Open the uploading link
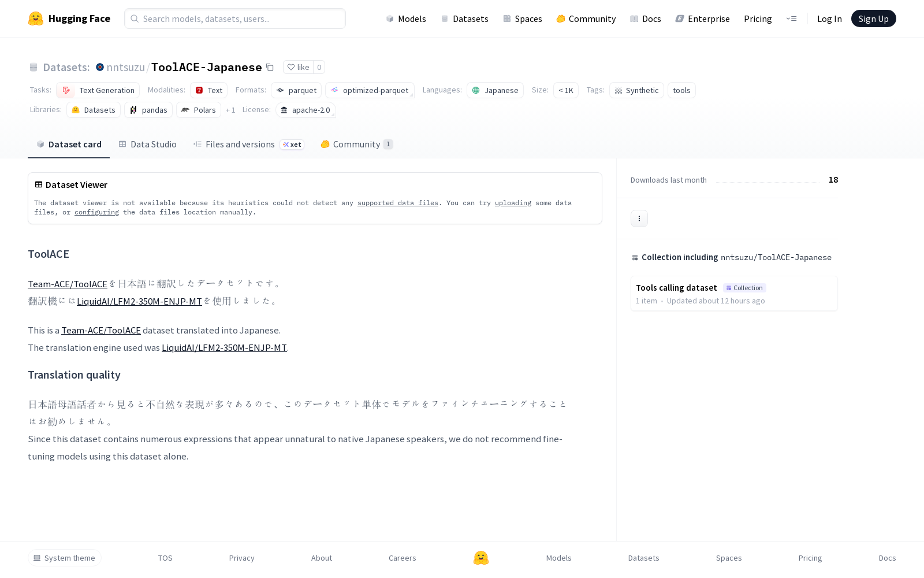Image resolution: width=924 pixels, height=578 pixels. (x=513, y=203)
